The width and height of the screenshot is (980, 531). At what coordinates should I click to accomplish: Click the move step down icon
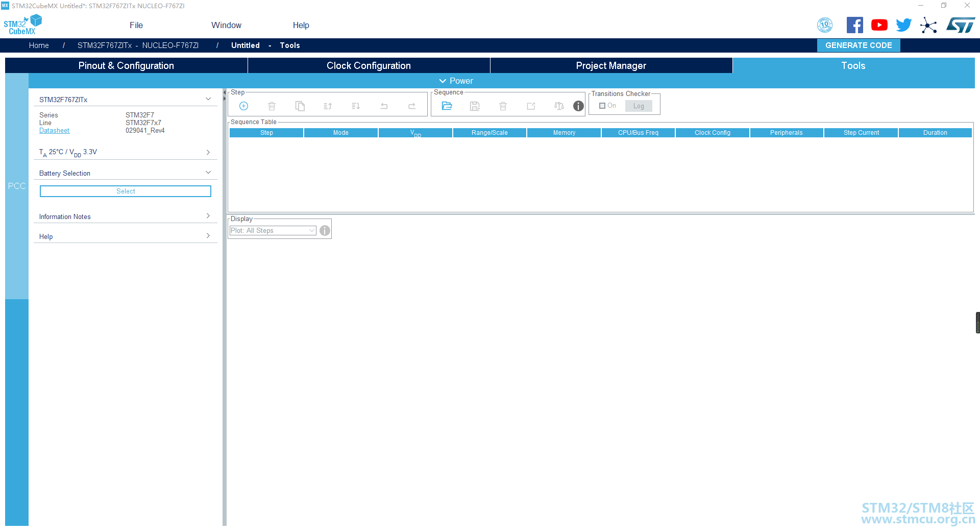pos(356,106)
